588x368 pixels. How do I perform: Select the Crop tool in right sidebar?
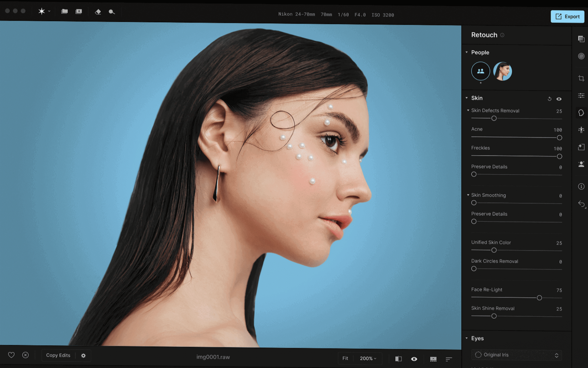(581, 78)
